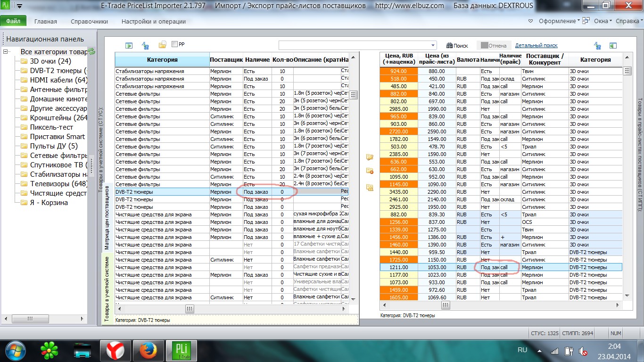The width and height of the screenshot is (644, 362).
Task: Click the blue font icon above left table
Action: click(x=146, y=45)
